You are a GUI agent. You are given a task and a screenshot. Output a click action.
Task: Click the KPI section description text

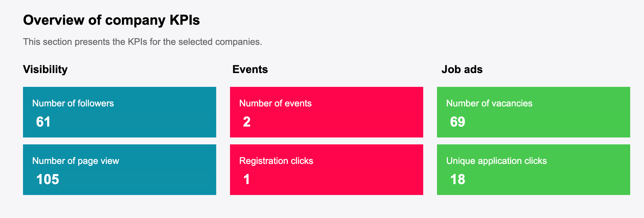(143, 42)
